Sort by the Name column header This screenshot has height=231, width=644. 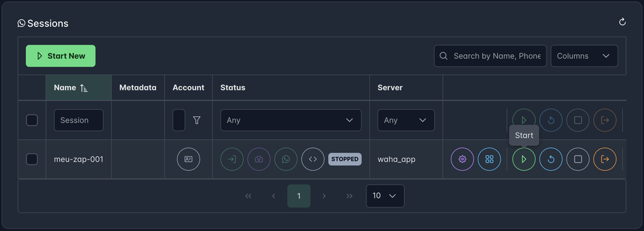pyautogui.click(x=79, y=88)
